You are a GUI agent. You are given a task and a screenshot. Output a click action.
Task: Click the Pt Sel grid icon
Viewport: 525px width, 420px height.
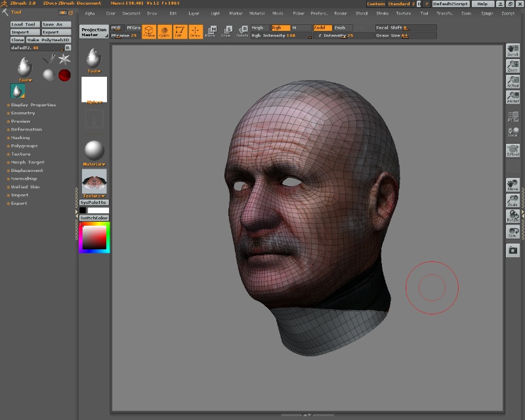[513, 117]
